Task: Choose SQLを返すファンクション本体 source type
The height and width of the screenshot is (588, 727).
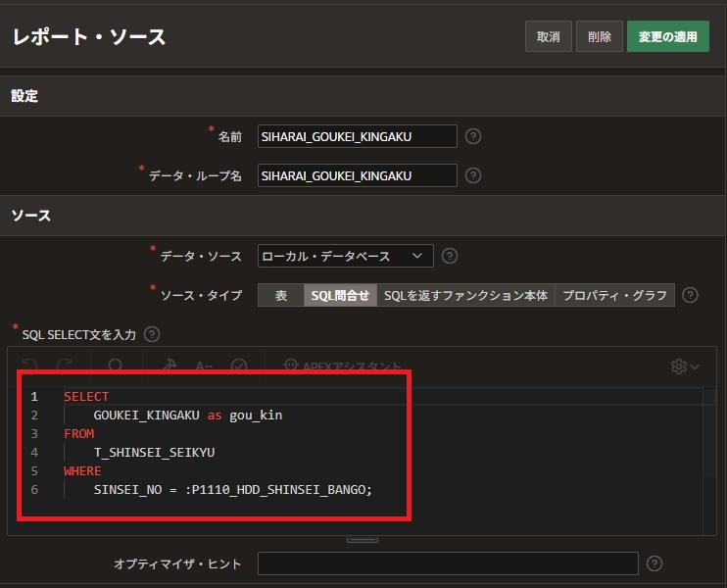Action: tap(465, 295)
